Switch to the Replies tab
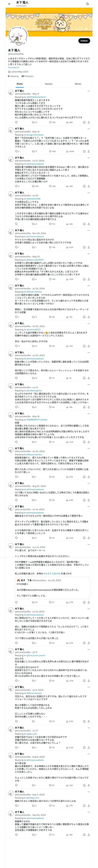The height and width of the screenshot is (868, 98). tap(49, 84)
